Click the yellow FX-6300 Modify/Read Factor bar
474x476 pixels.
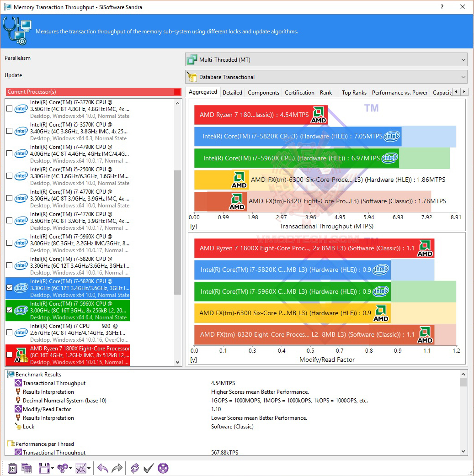(x=292, y=313)
